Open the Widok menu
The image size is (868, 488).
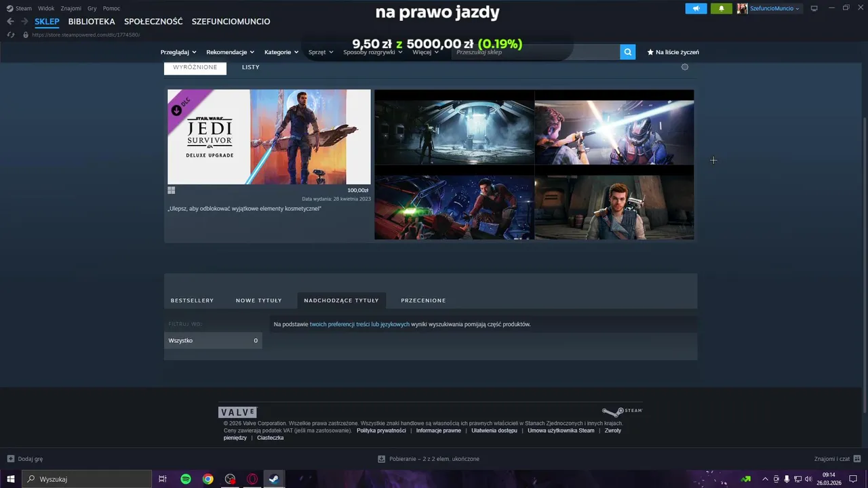(46, 8)
